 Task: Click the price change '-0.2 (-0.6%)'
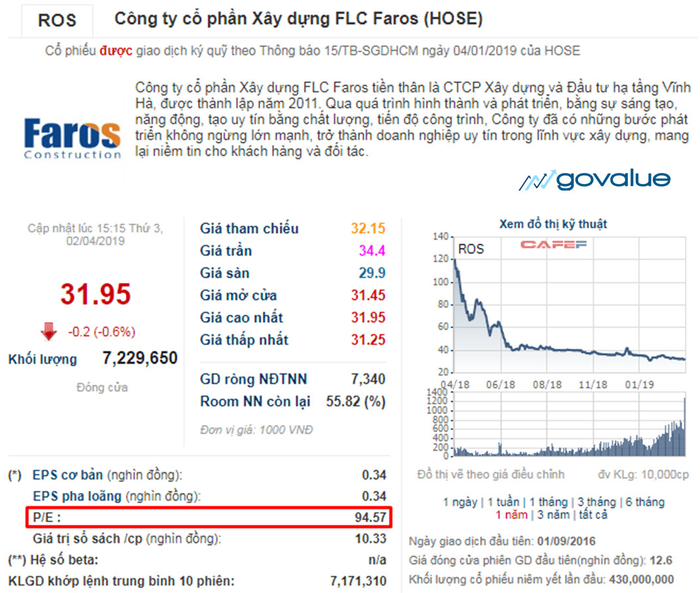(x=102, y=332)
